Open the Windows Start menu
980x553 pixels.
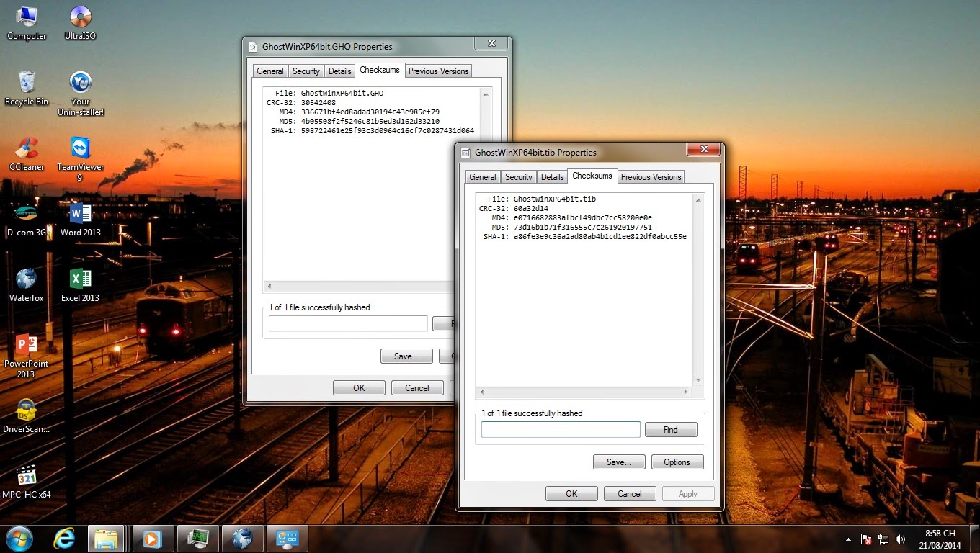coord(19,539)
